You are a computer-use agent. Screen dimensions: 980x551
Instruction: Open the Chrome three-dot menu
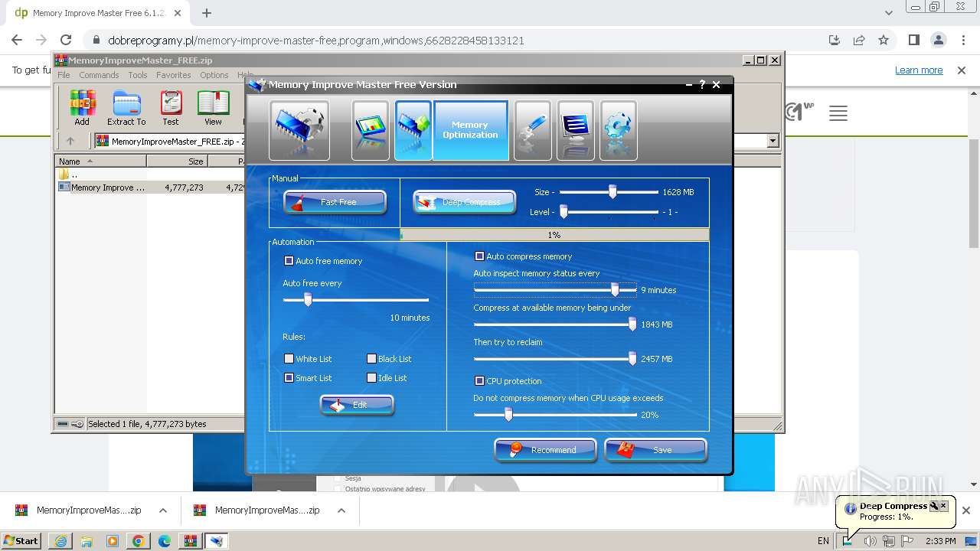pos(962,41)
